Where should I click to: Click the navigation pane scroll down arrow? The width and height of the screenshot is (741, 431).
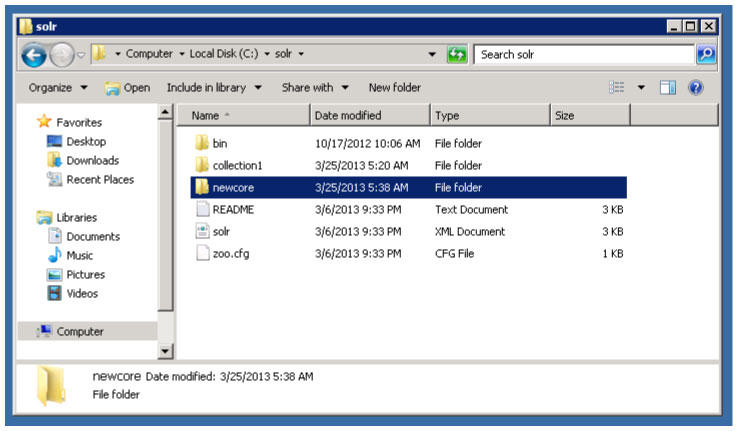coord(165,351)
